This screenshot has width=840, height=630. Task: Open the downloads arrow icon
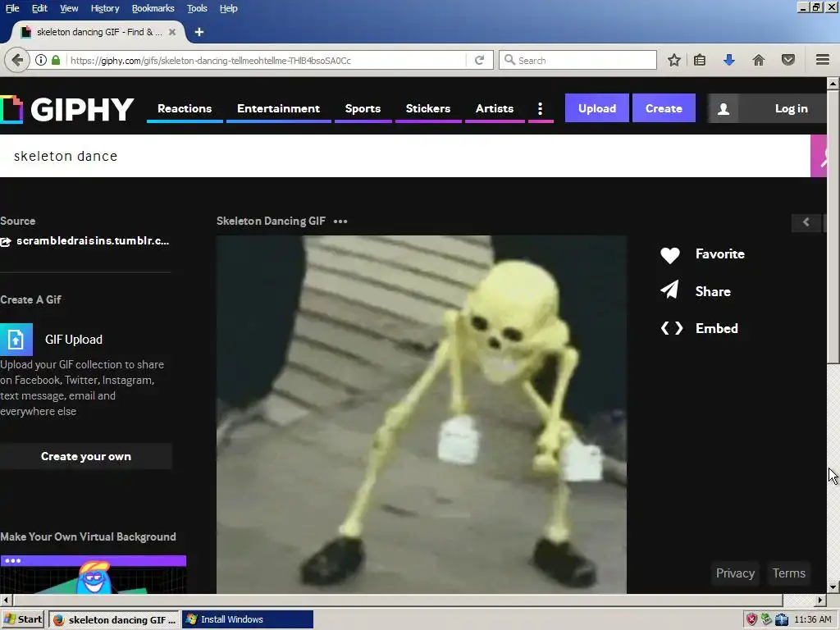pyautogui.click(x=728, y=60)
